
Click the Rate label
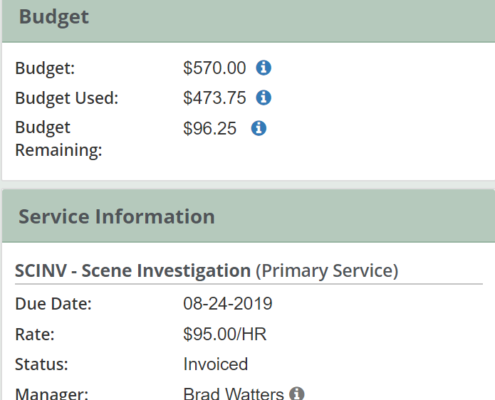point(35,334)
